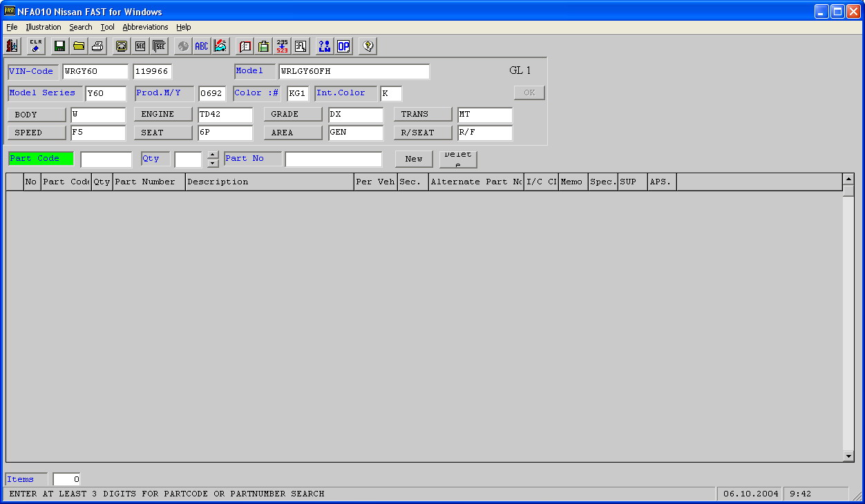Click the R/SEAT button
The image size is (865, 504).
coord(423,133)
